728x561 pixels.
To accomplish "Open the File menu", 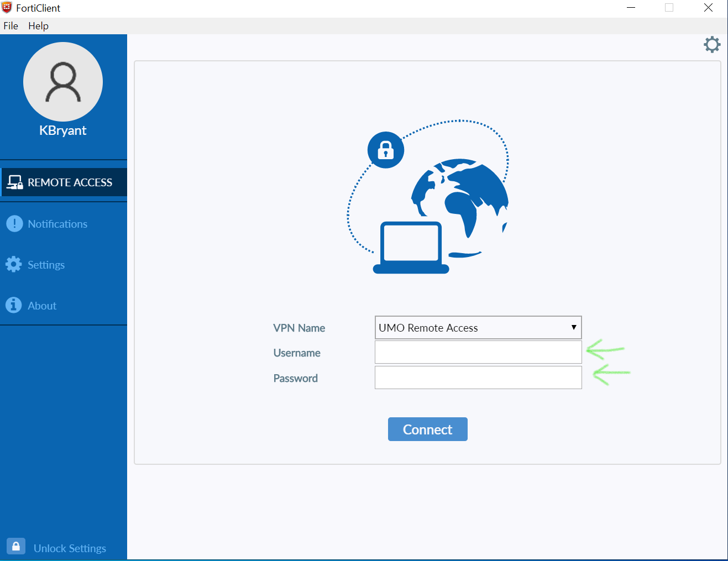I will tap(10, 25).
